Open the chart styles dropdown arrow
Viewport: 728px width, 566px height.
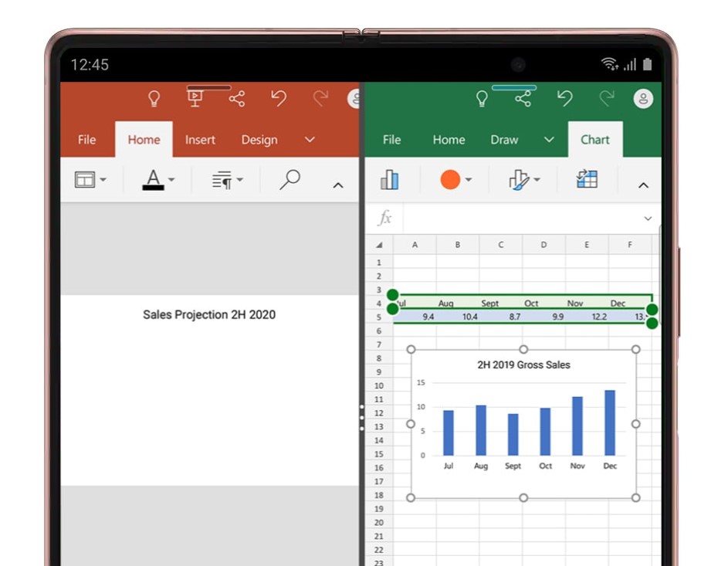537,180
